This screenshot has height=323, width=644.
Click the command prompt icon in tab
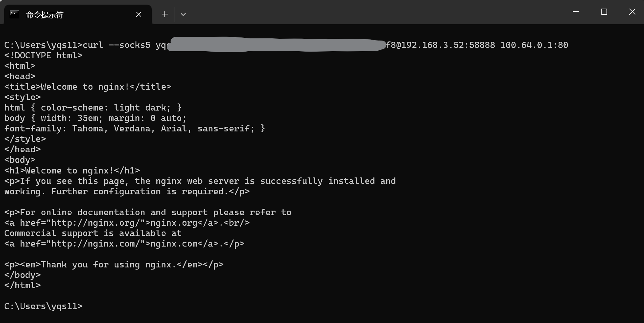click(14, 14)
